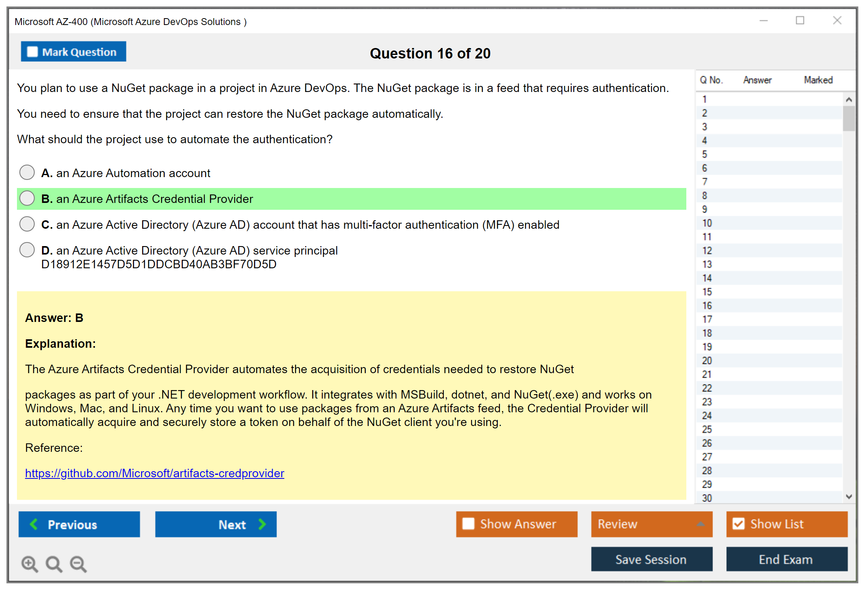Select option D service principal radio button
The width and height of the screenshot is (868, 593).
coord(27,250)
